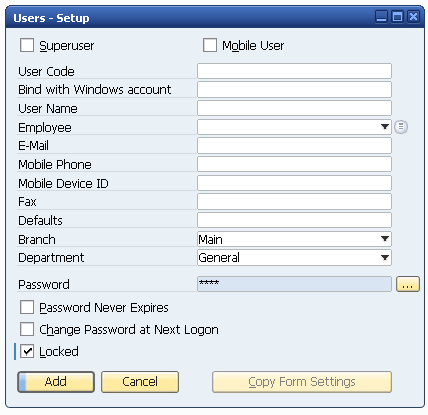Click into the E-Mail text field
This screenshot has height=415, width=428.
click(x=294, y=146)
